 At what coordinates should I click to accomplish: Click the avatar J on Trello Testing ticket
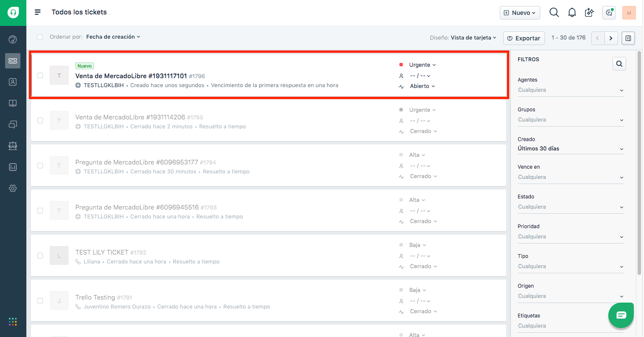click(x=59, y=301)
